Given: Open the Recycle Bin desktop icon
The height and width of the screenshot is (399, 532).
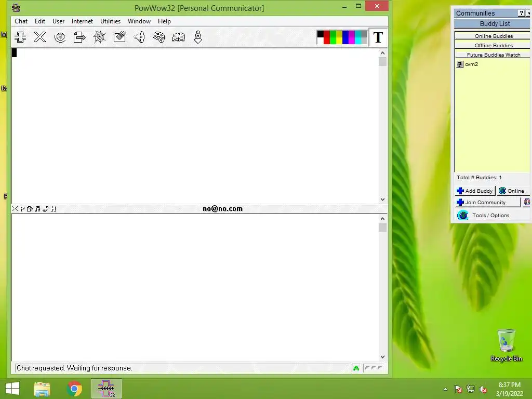Looking at the screenshot, I should point(506,345).
